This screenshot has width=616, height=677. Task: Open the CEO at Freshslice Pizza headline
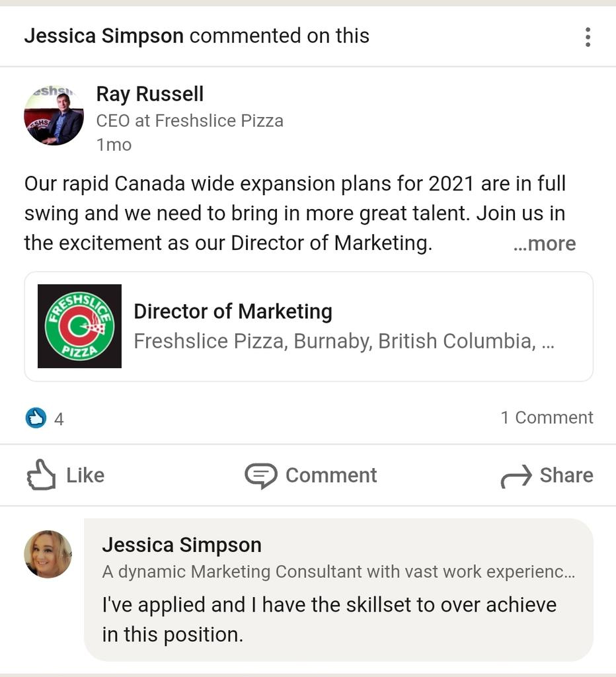pyautogui.click(x=190, y=121)
